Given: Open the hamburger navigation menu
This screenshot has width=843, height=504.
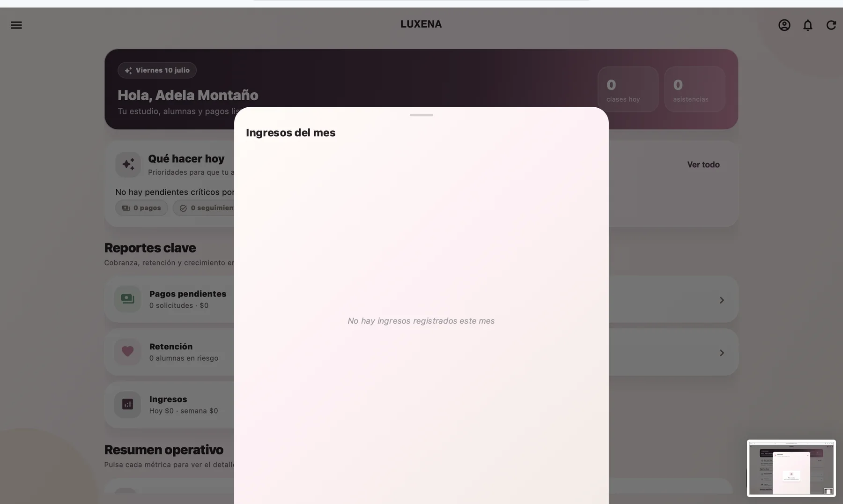Looking at the screenshot, I should (16, 25).
